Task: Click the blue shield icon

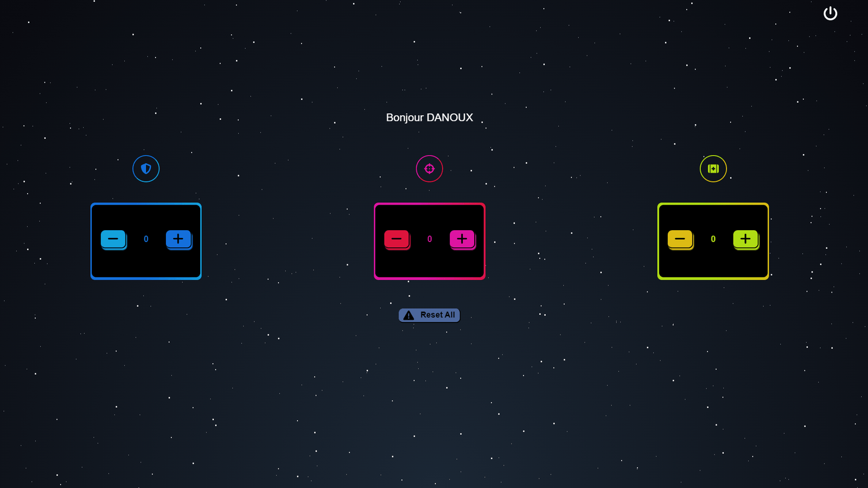Action: click(x=146, y=169)
